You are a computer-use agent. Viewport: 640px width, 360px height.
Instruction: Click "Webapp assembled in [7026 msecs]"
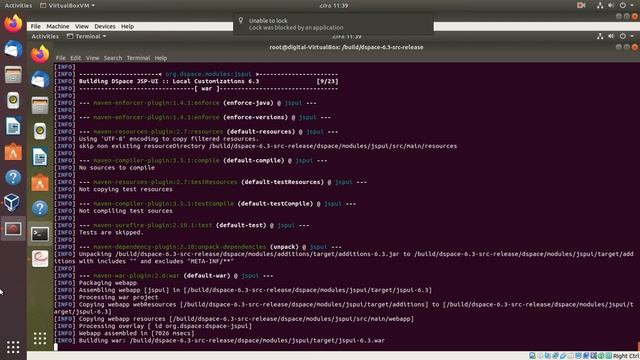pyautogui.click(x=136, y=333)
